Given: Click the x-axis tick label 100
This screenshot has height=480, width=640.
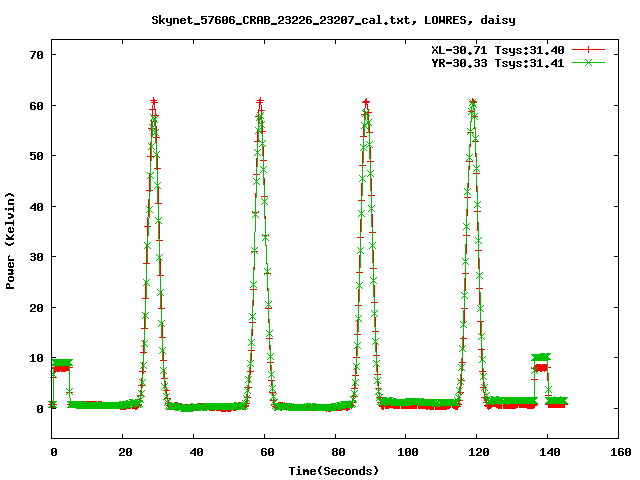Looking at the screenshot, I should [x=408, y=452].
